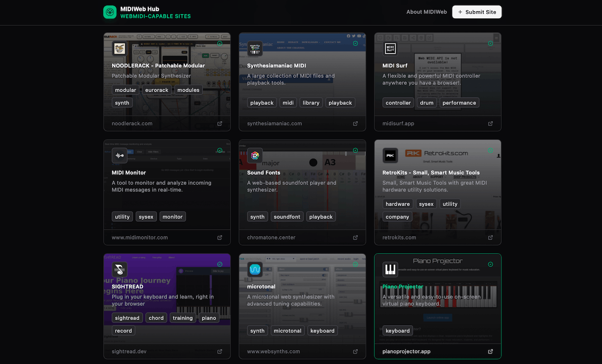This screenshot has height=364, width=602.
Task: Click the WEBMIDI-CAPABLE SITES subtitle
Action: tap(155, 16)
